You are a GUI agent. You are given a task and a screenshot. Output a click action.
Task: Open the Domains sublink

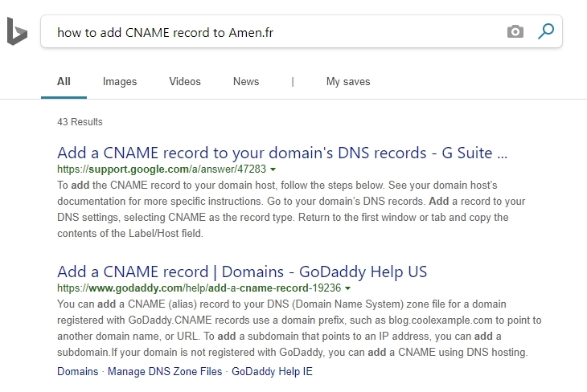pyautogui.click(x=77, y=371)
